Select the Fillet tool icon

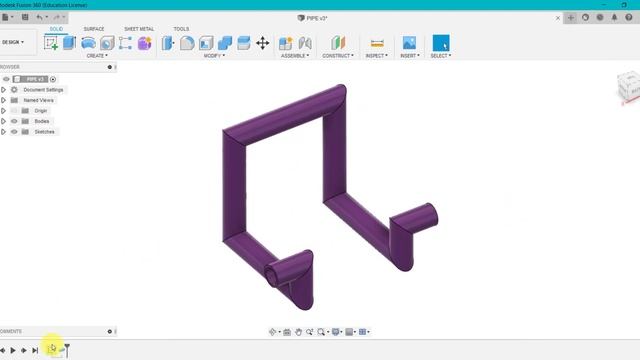coord(187,43)
